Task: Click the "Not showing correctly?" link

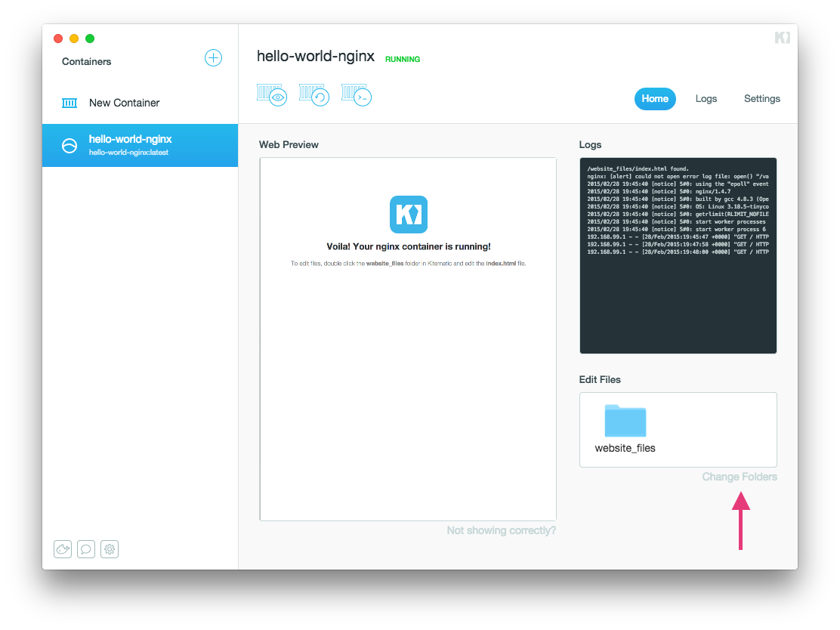Action: [x=501, y=530]
